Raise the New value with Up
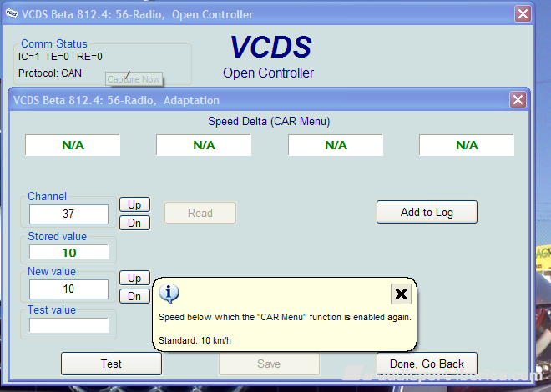The image size is (551, 392). point(134,278)
